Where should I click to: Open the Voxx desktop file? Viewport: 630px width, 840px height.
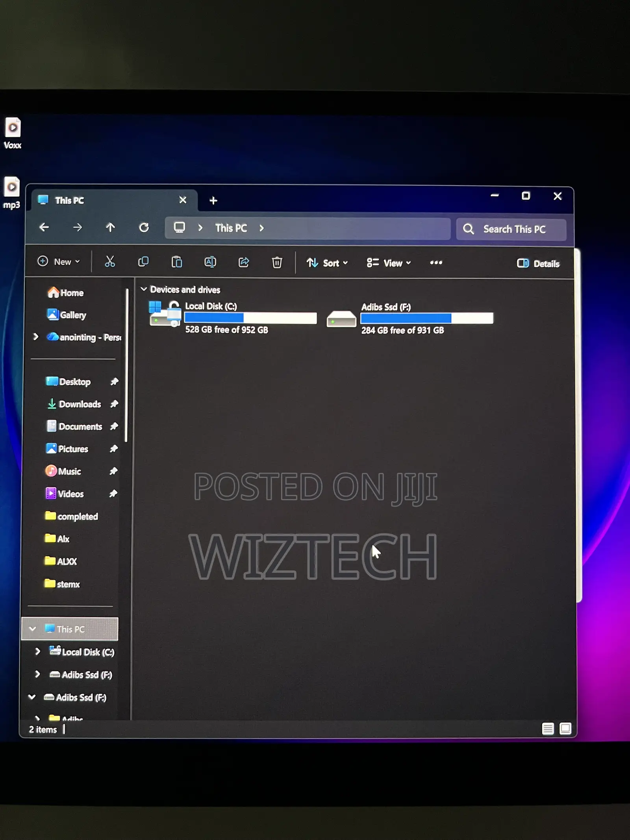coord(12,133)
